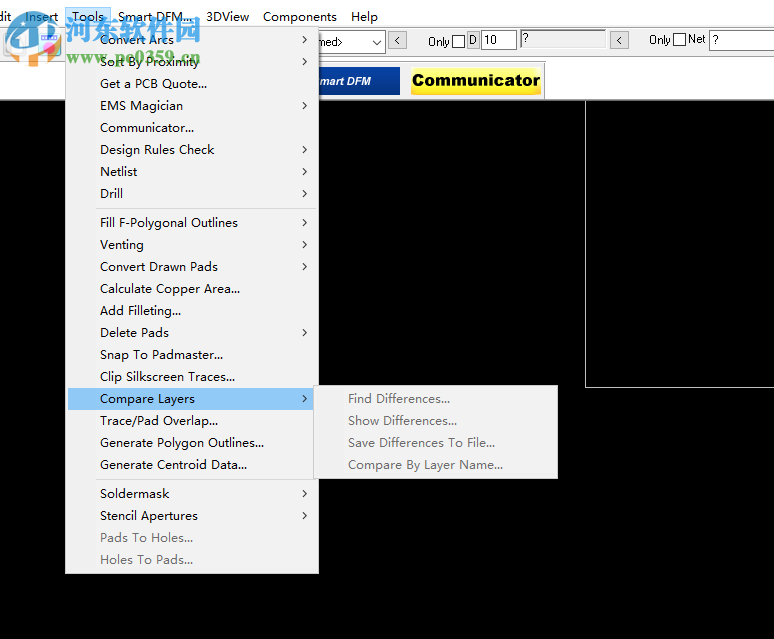Open the Components menu
774x639 pixels.
point(300,17)
